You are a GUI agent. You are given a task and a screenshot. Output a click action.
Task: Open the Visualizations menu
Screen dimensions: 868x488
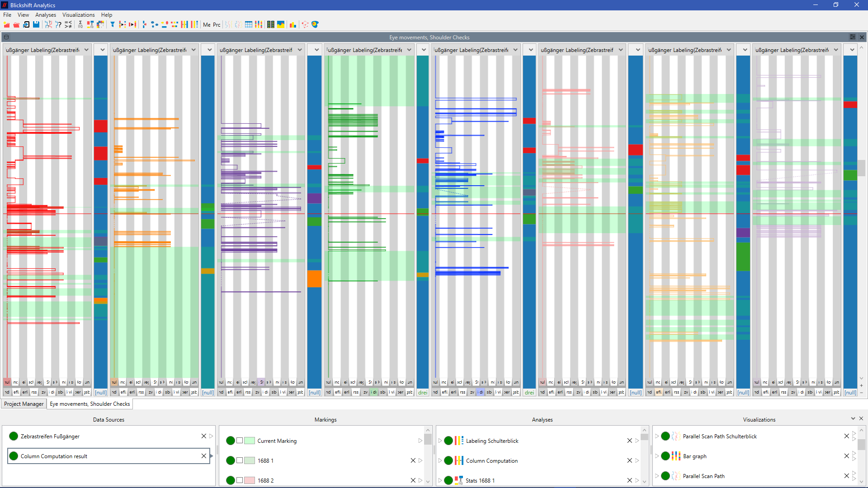(x=79, y=15)
